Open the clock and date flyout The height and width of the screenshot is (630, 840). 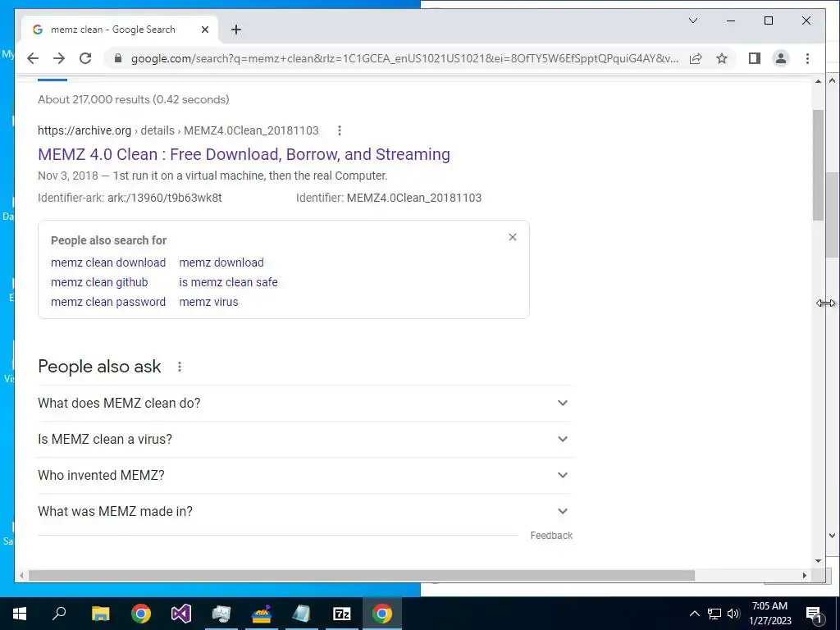click(769, 614)
